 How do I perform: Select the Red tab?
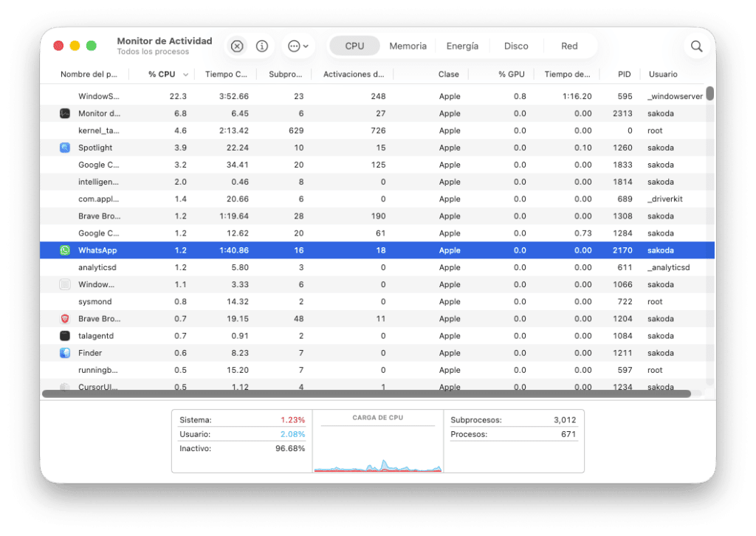(x=569, y=45)
